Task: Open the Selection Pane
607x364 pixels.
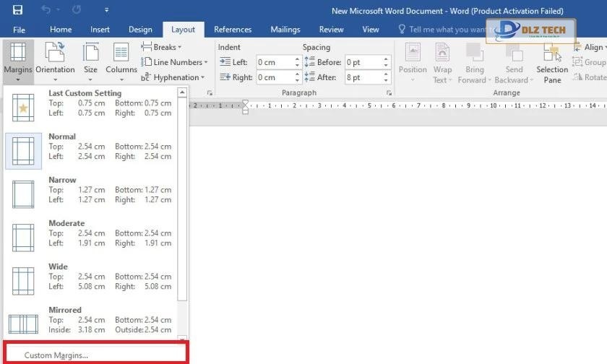Action: (x=552, y=62)
